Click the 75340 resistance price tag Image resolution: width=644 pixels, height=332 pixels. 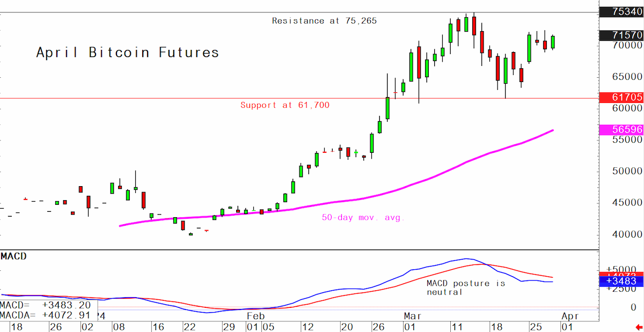coord(621,12)
